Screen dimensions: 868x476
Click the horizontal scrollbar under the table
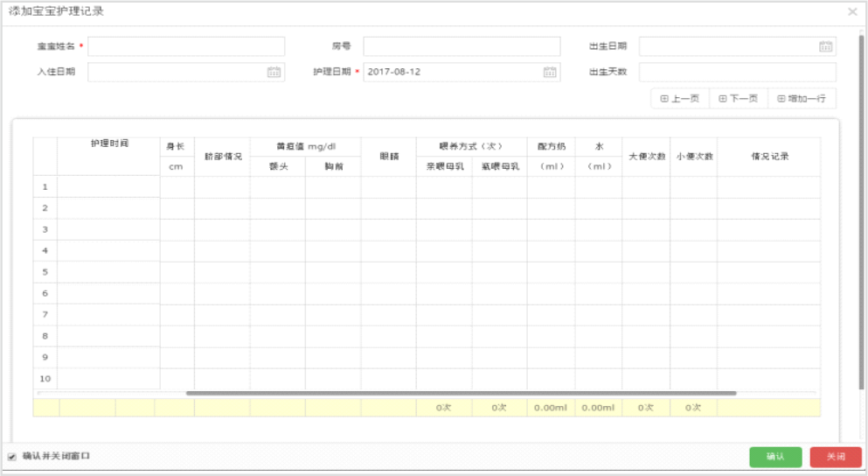pos(461,394)
